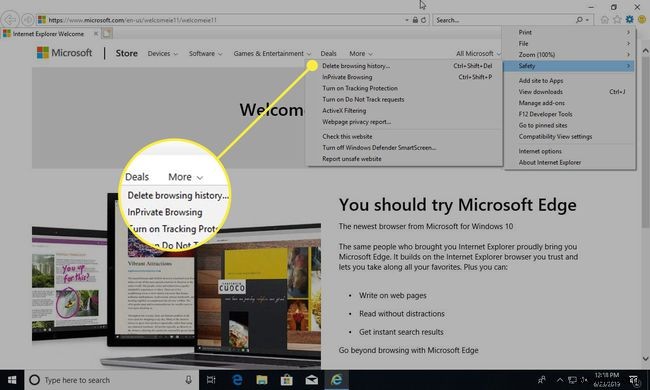This screenshot has width=650, height=390.
Task: Open a new tab button
Action: pyautogui.click(x=107, y=34)
